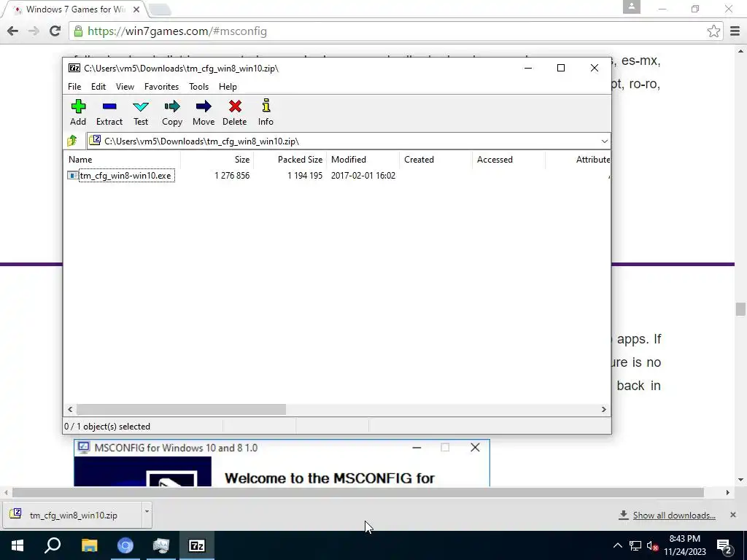The width and height of the screenshot is (747, 560).
Task: Open the Chrome hamburger menu
Action: click(735, 31)
